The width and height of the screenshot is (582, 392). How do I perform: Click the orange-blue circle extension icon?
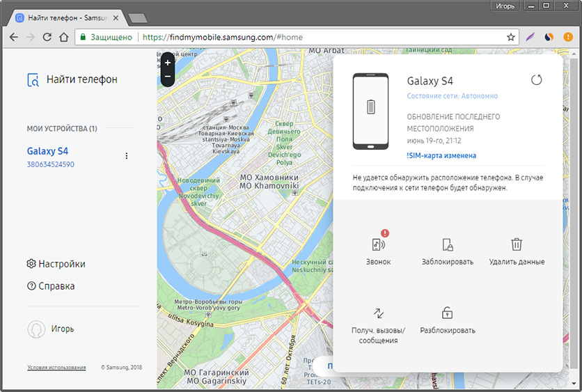pyautogui.click(x=549, y=37)
